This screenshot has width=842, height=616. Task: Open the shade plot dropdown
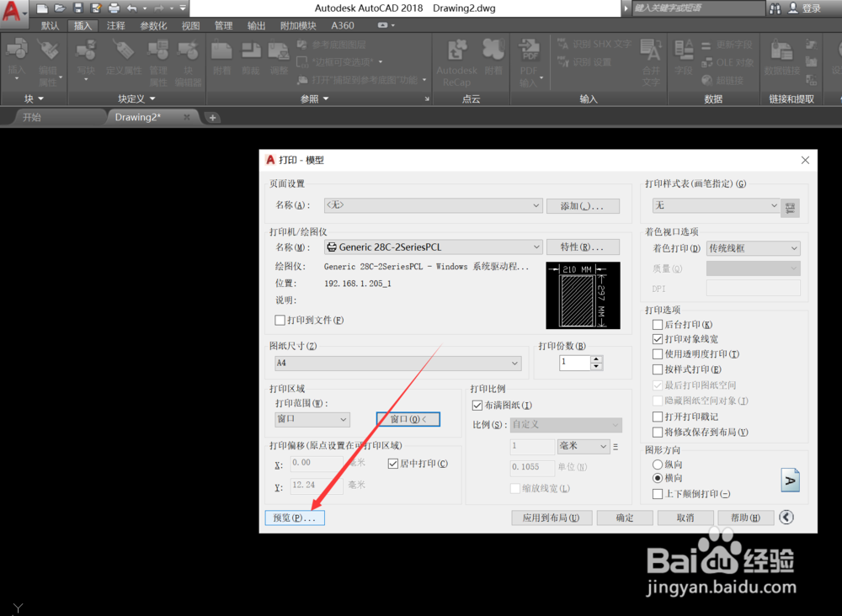click(754, 248)
